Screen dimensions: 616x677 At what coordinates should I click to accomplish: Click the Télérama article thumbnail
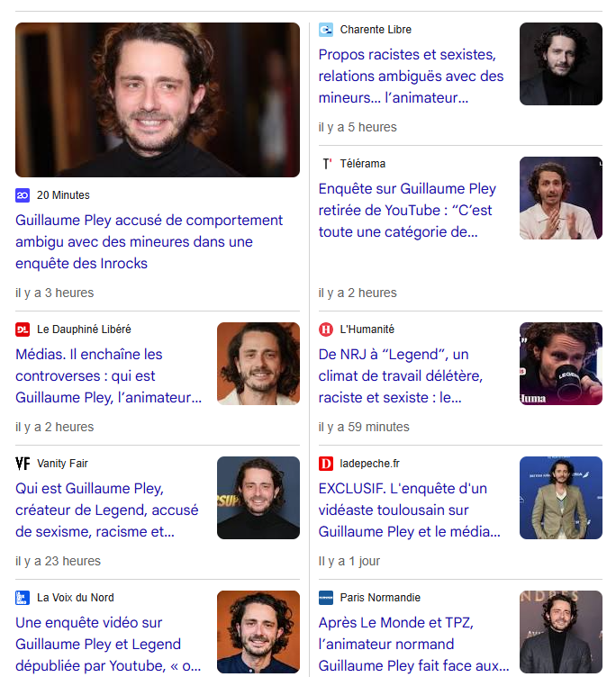[x=561, y=198]
